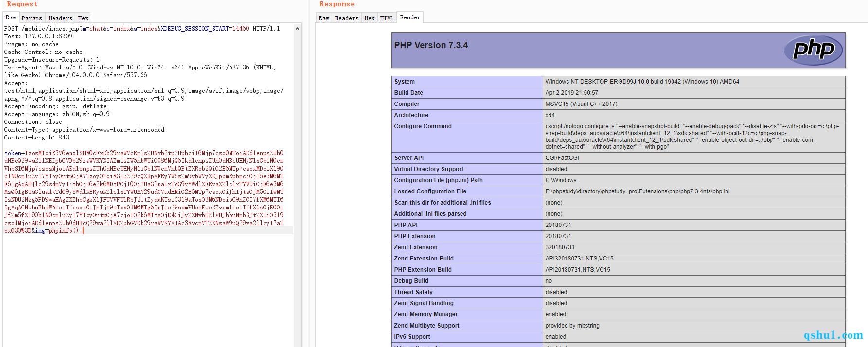This screenshot has height=347, width=868.
Task: Click the Zend Multibyte Support label
Action: 427,326
